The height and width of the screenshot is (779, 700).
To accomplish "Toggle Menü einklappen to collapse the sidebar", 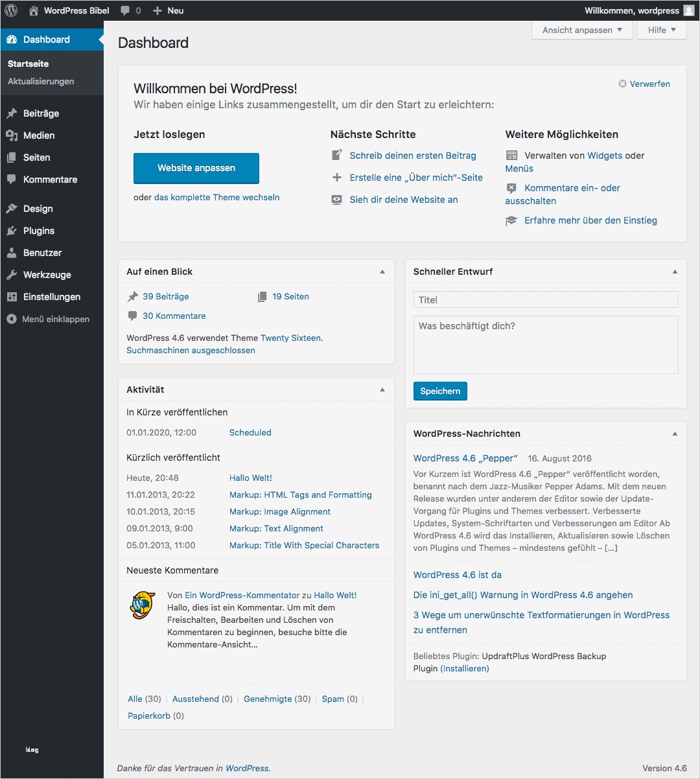I will click(49, 319).
